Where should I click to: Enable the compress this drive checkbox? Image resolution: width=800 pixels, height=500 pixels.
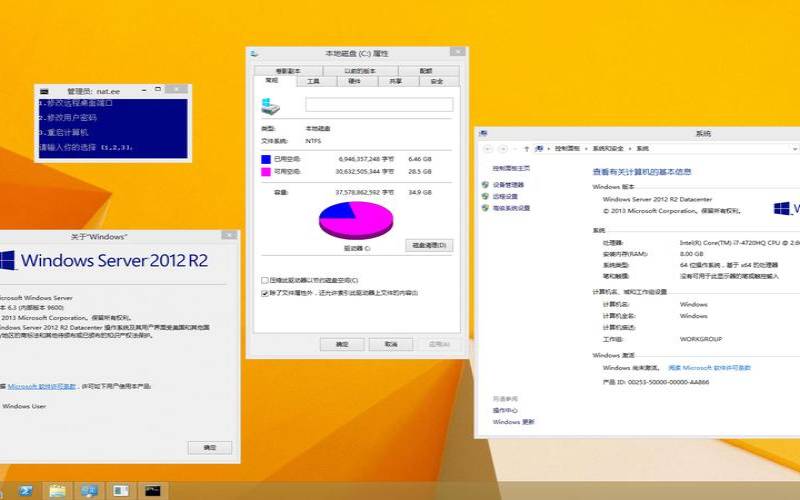(265, 280)
